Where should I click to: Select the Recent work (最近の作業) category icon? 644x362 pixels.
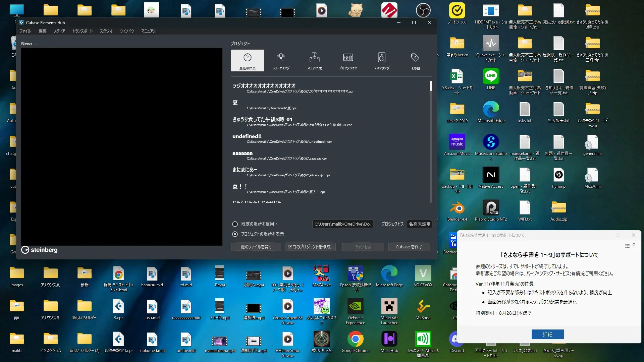pyautogui.click(x=248, y=60)
